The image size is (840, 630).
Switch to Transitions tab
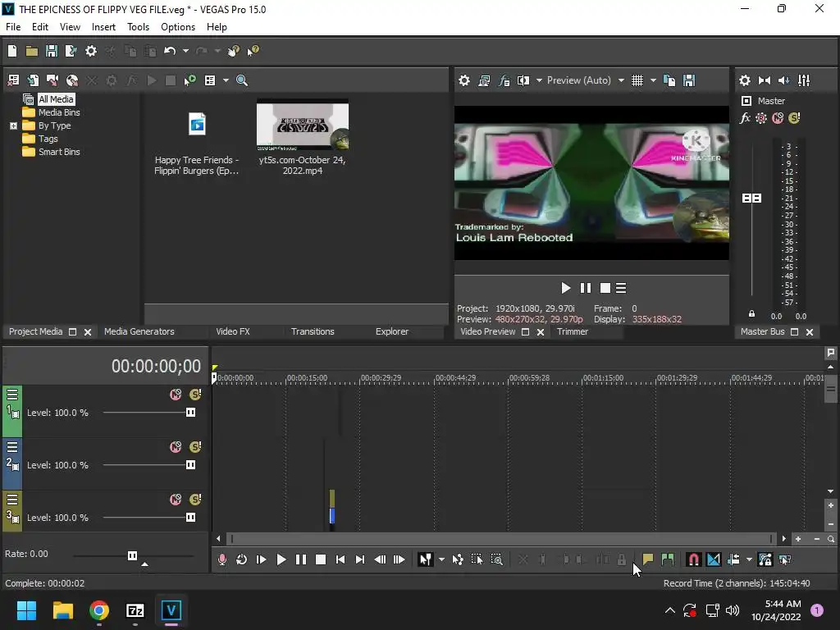(313, 331)
